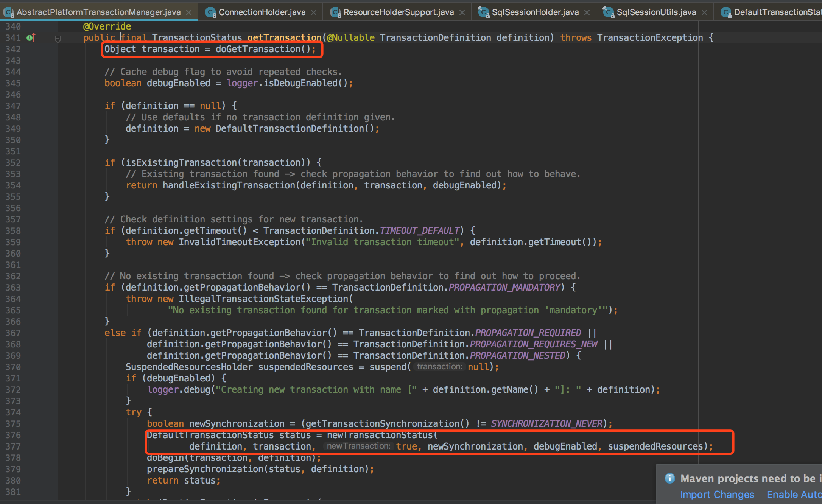Select the SqlSessionHolder.java tab
Screen dimensions: 822x504
[535, 12]
